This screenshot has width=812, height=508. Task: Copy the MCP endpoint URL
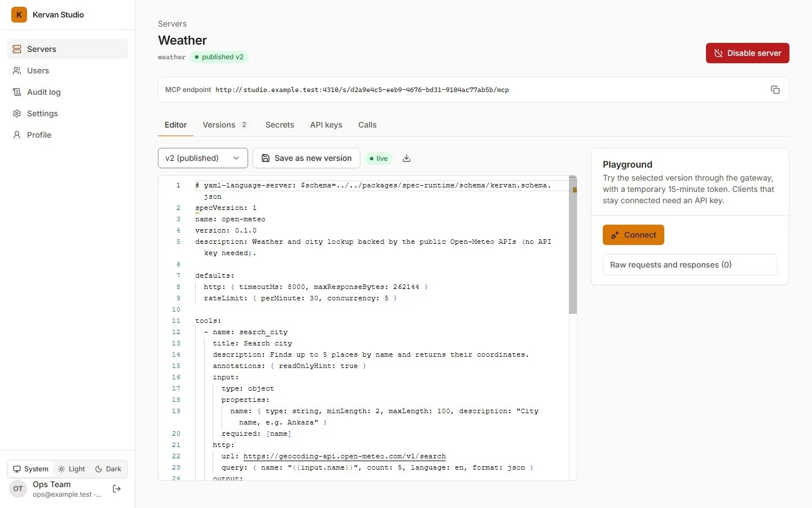tap(775, 90)
